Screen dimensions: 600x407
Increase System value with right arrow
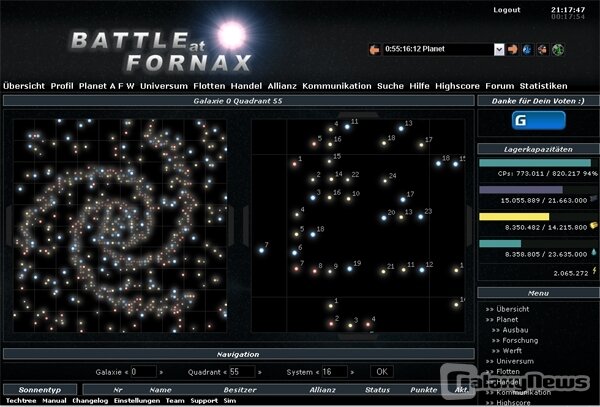pos(352,372)
